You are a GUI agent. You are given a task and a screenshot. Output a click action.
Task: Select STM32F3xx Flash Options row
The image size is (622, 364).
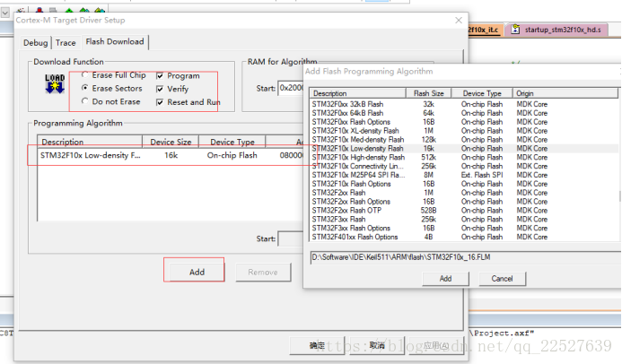click(x=464, y=228)
